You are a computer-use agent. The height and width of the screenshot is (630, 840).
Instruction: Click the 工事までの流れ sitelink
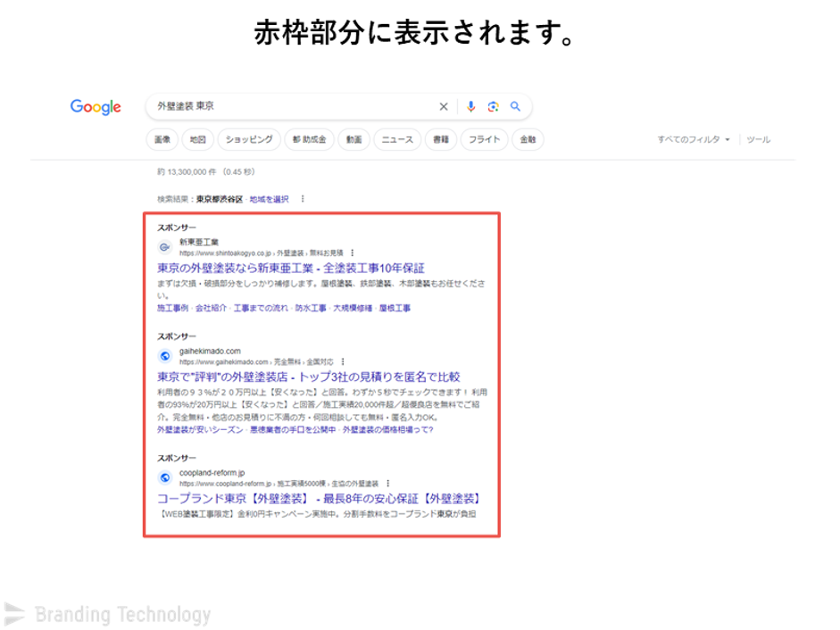click(261, 308)
